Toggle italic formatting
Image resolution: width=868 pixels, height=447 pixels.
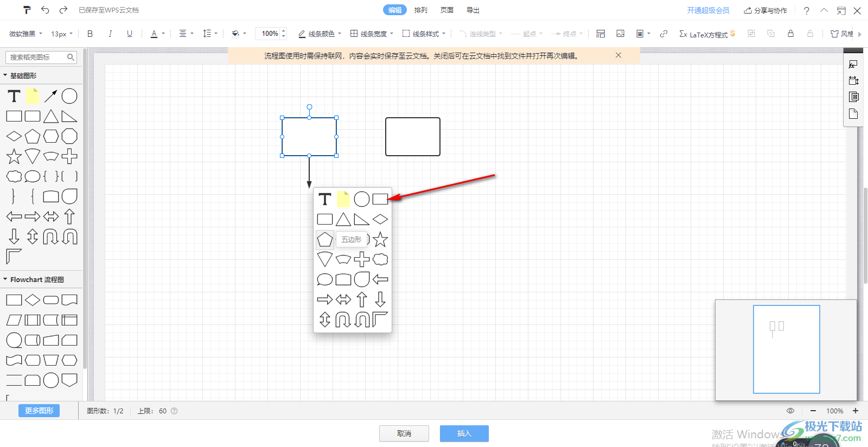[x=110, y=34]
